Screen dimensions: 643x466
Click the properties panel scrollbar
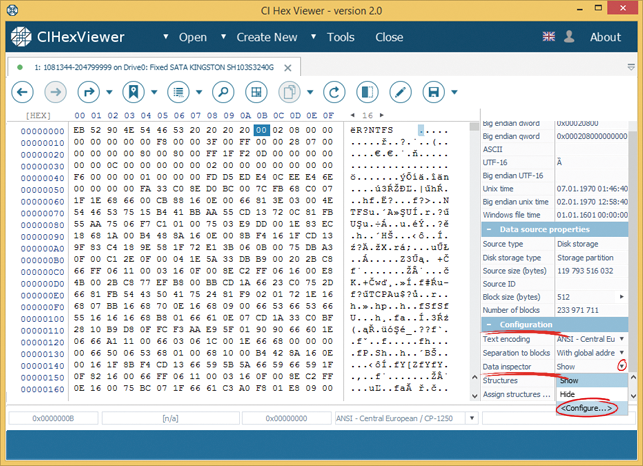(633, 250)
